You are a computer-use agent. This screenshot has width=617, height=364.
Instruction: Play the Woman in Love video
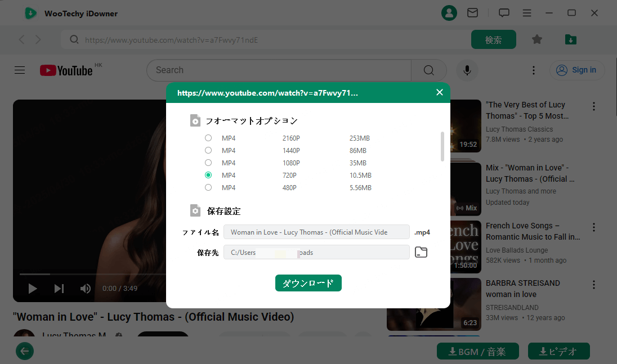32,289
